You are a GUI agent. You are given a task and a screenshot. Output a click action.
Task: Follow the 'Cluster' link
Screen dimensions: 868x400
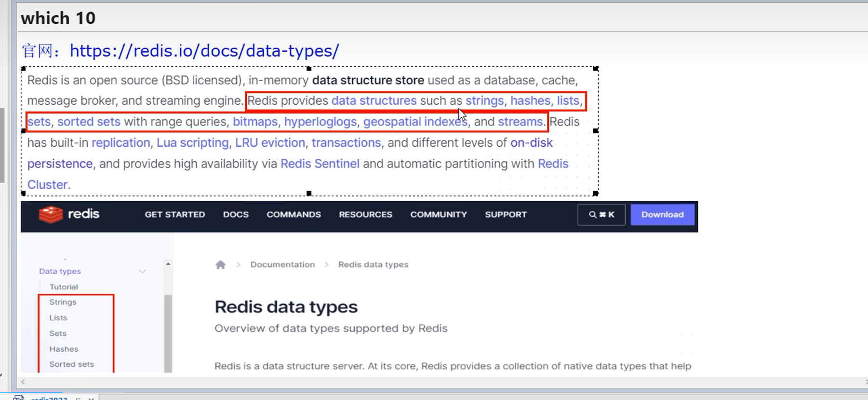47,184
